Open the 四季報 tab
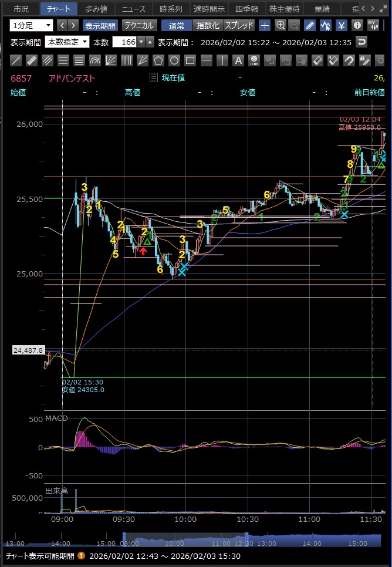 pos(246,9)
